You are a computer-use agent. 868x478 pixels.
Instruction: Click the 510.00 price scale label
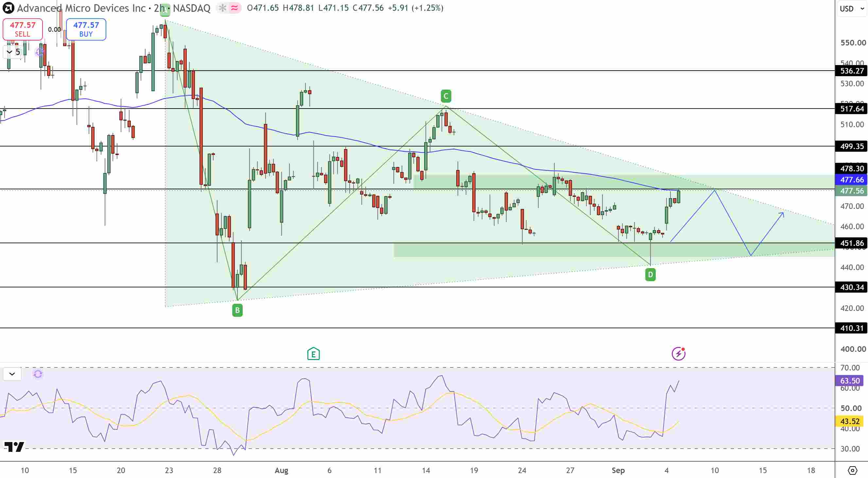[x=853, y=125]
